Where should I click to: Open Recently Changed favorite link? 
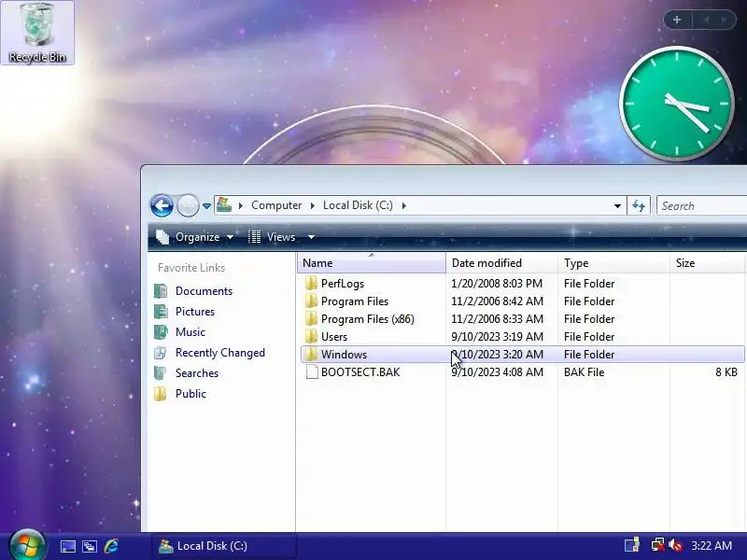[220, 353]
